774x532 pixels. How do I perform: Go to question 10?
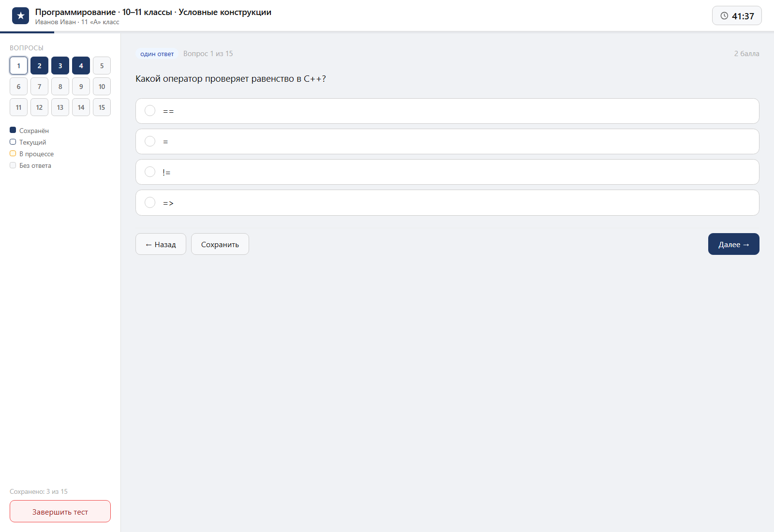pos(102,87)
